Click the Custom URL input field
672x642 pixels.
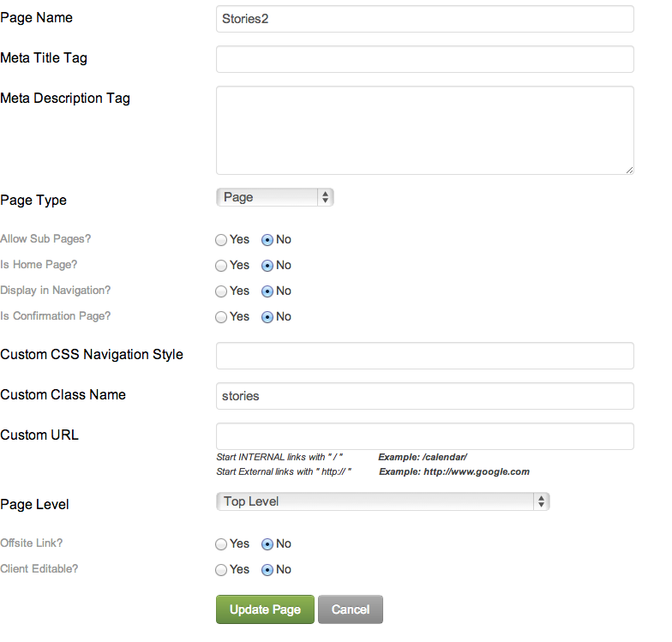(425, 436)
